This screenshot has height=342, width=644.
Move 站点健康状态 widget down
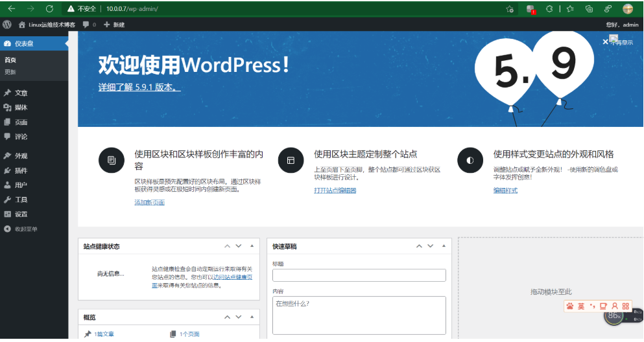(x=239, y=246)
